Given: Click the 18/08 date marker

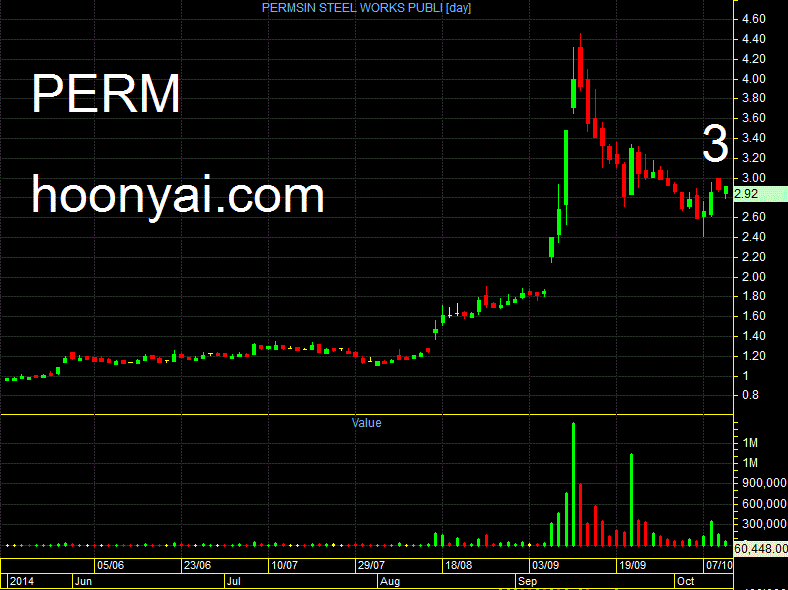Looking at the screenshot, I should click(x=458, y=565).
